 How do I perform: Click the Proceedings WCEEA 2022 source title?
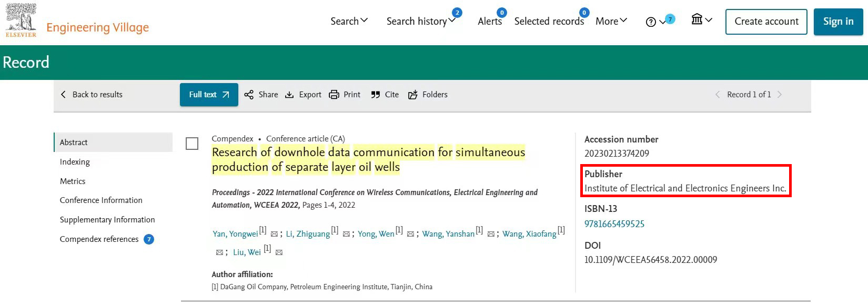tap(375, 199)
